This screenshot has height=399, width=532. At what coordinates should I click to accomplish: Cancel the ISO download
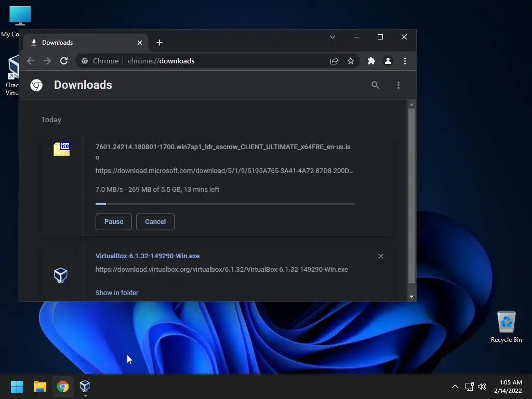155,222
